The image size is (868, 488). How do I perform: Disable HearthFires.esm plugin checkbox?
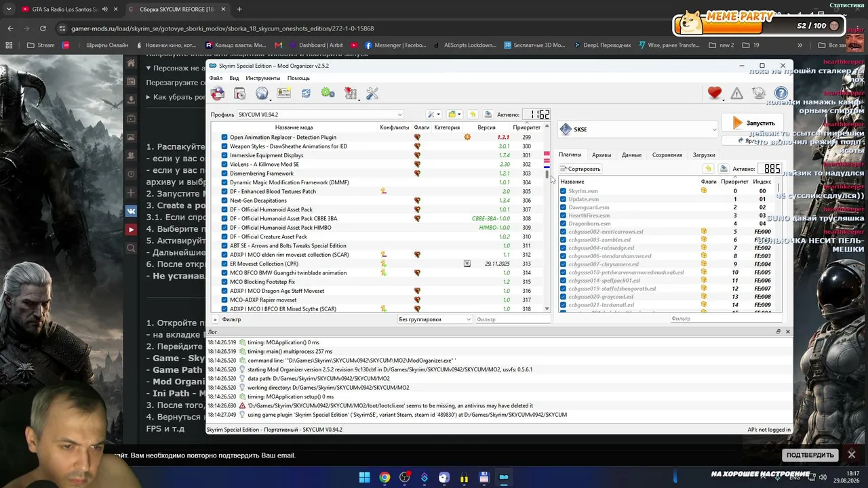[x=563, y=216]
